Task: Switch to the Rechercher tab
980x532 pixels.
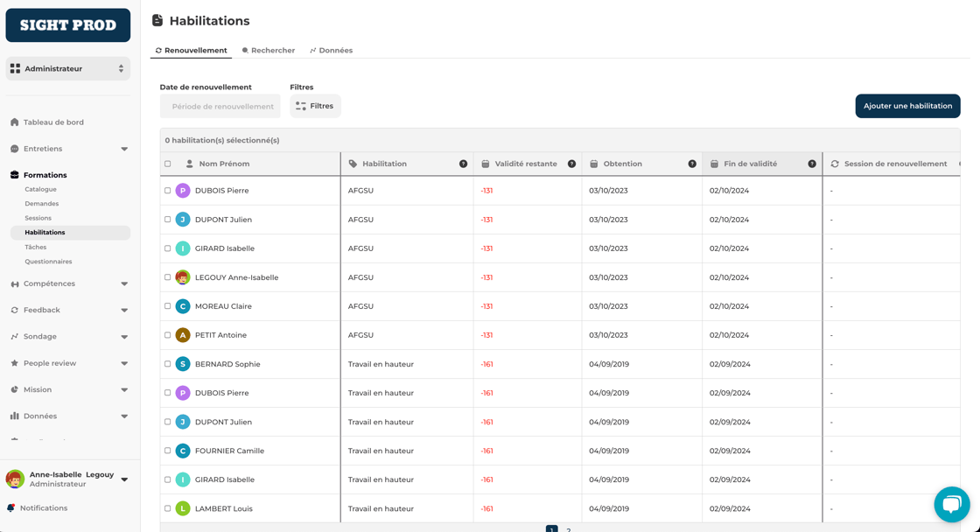Action: (269, 51)
